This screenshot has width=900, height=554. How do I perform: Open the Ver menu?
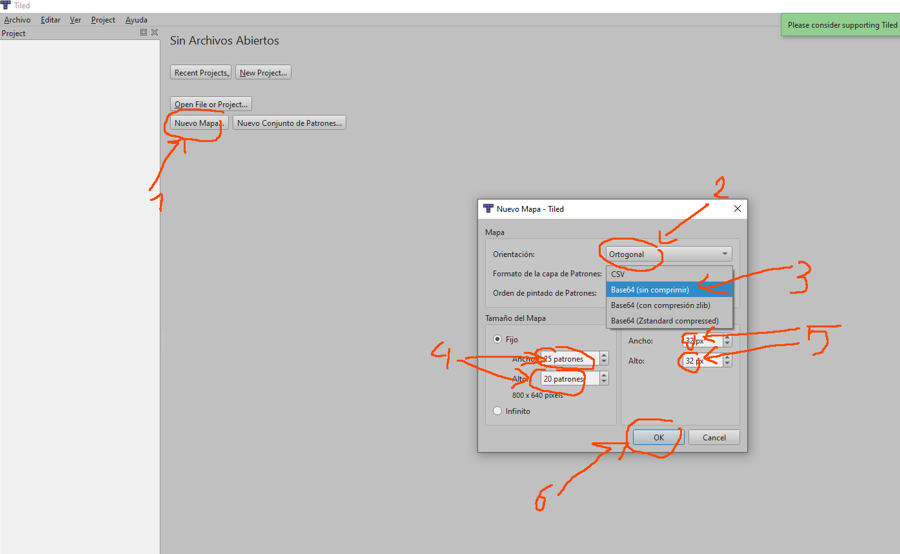click(75, 20)
